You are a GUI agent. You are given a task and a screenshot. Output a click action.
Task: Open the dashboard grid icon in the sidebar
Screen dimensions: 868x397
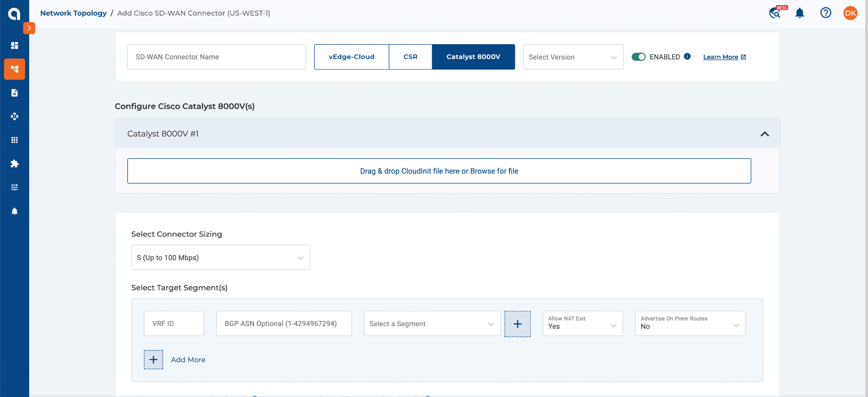(14, 45)
